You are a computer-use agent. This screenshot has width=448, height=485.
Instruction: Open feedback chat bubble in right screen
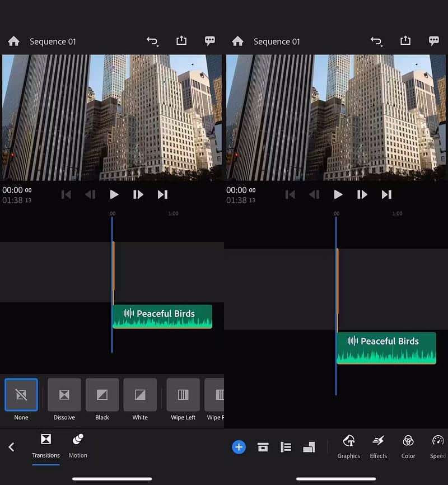point(434,41)
